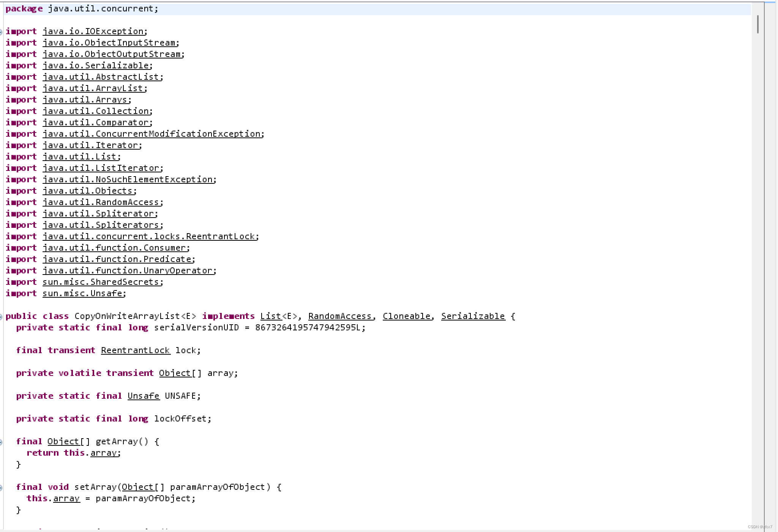Collapse the getArray method fold marker

click(1, 442)
